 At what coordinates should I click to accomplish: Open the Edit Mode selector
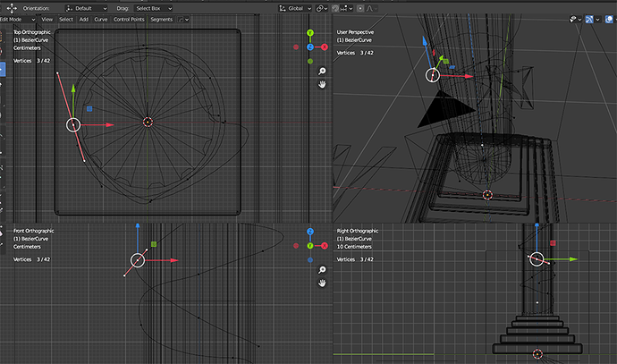[x=18, y=20]
